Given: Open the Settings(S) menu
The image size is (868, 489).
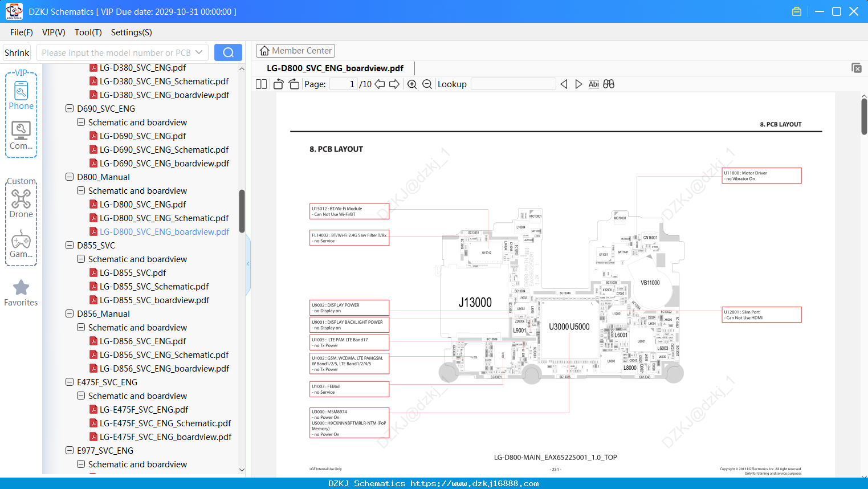Looking at the screenshot, I should point(132,32).
